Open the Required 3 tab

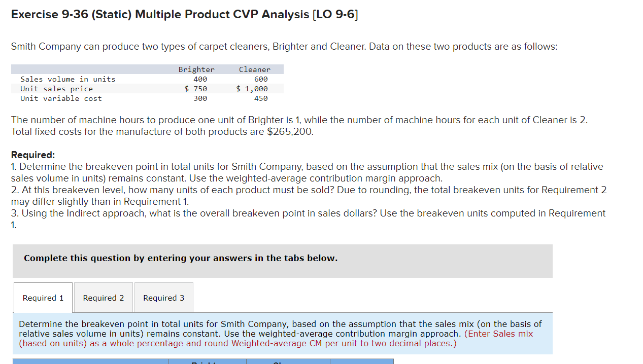click(x=163, y=298)
